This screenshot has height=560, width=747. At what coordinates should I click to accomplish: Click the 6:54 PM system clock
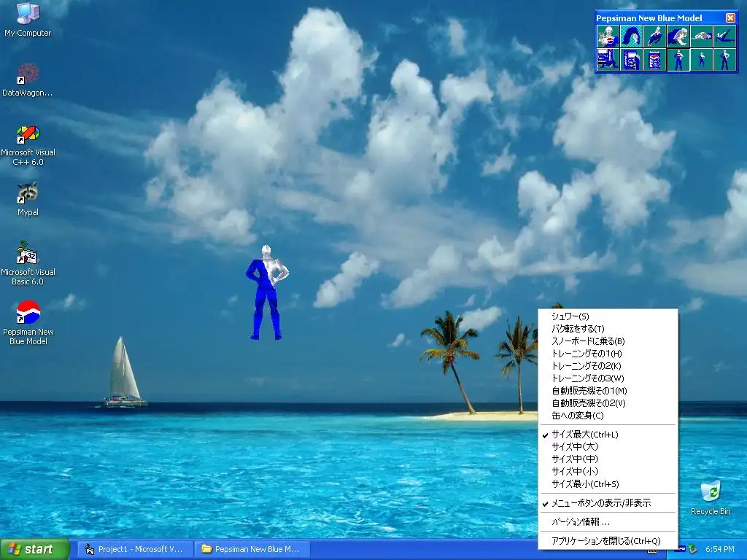[x=720, y=549]
